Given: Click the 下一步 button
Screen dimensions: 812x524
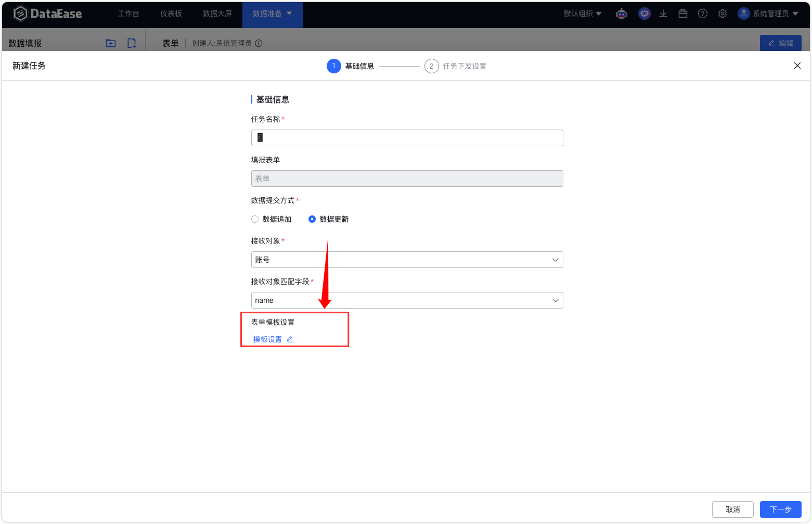Looking at the screenshot, I should 781,509.
